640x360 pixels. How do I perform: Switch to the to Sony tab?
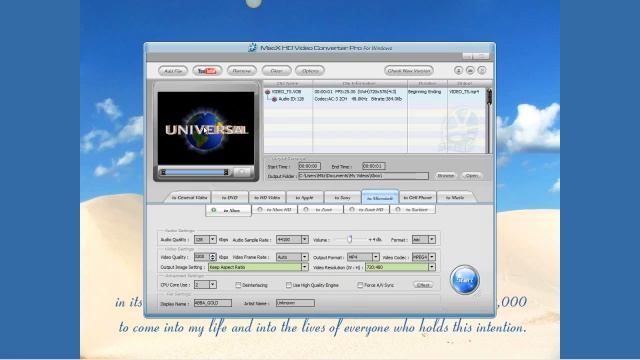tap(342, 198)
